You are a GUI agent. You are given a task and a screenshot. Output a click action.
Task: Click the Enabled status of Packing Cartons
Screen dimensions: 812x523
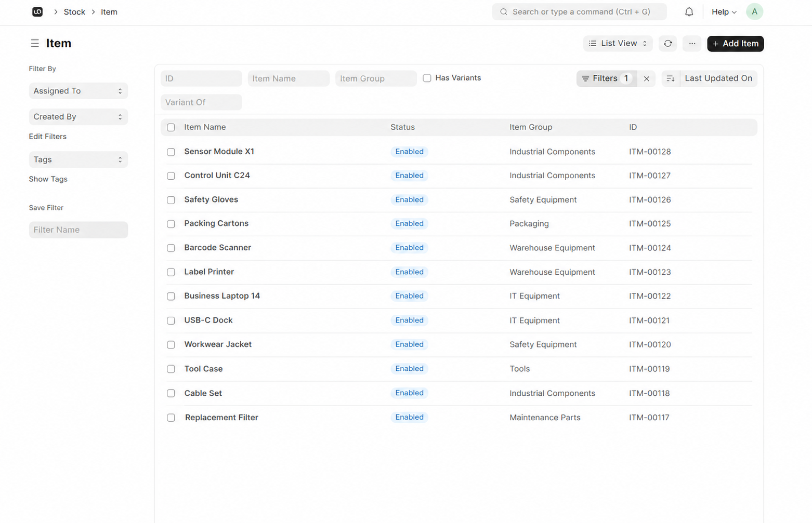[x=409, y=224]
